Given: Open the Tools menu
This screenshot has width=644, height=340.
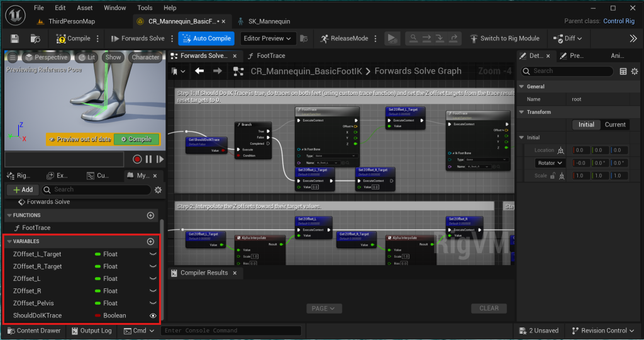Looking at the screenshot, I should [145, 8].
